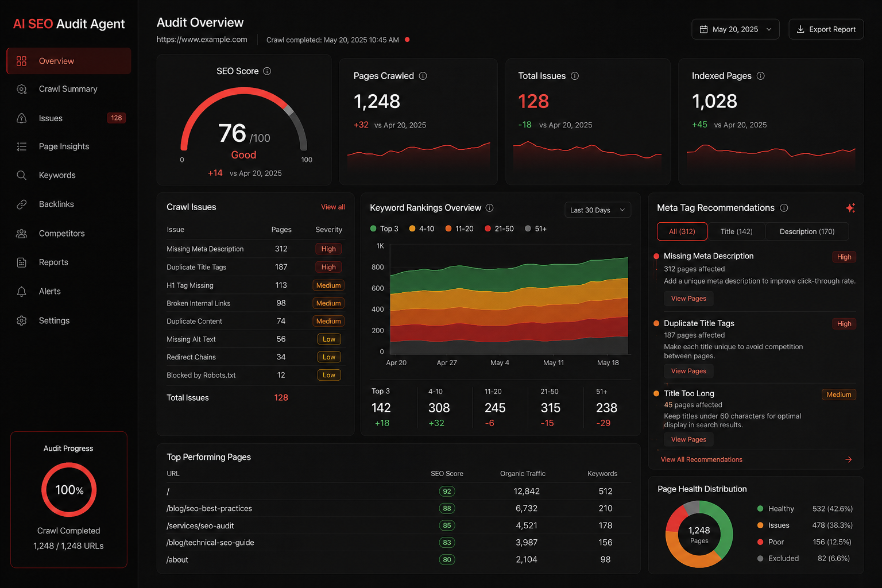Click the calendar icon in date picker

click(x=703, y=29)
